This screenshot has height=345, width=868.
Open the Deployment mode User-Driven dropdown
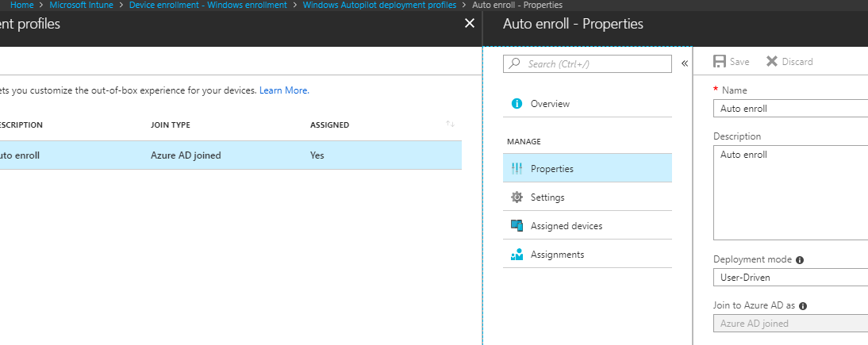[790, 278]
